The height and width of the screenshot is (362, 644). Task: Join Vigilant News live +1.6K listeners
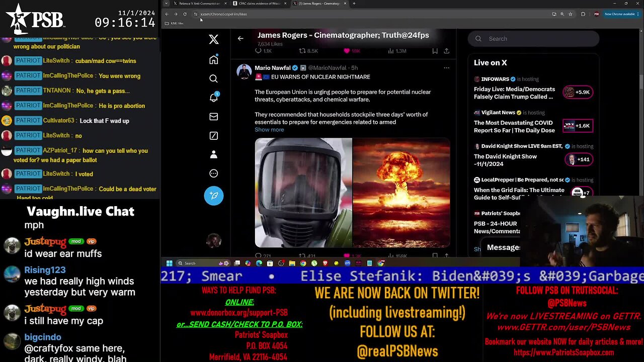pos(578,126)
